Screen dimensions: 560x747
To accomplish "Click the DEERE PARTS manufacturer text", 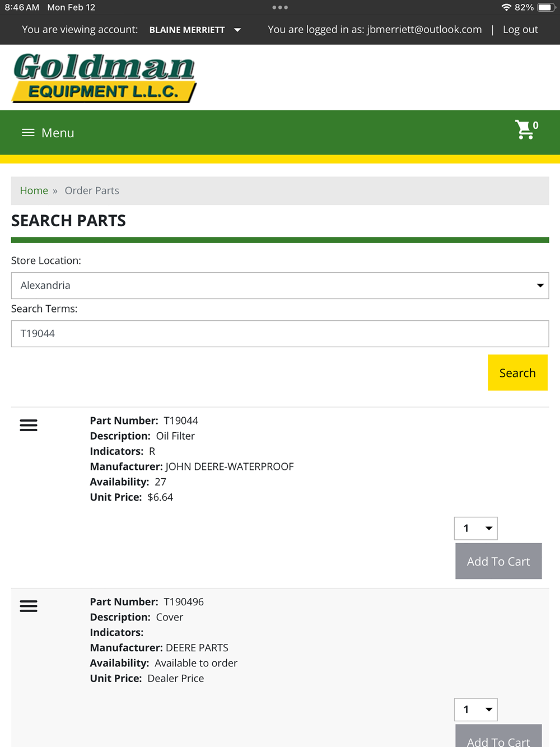I will (197, 648).
